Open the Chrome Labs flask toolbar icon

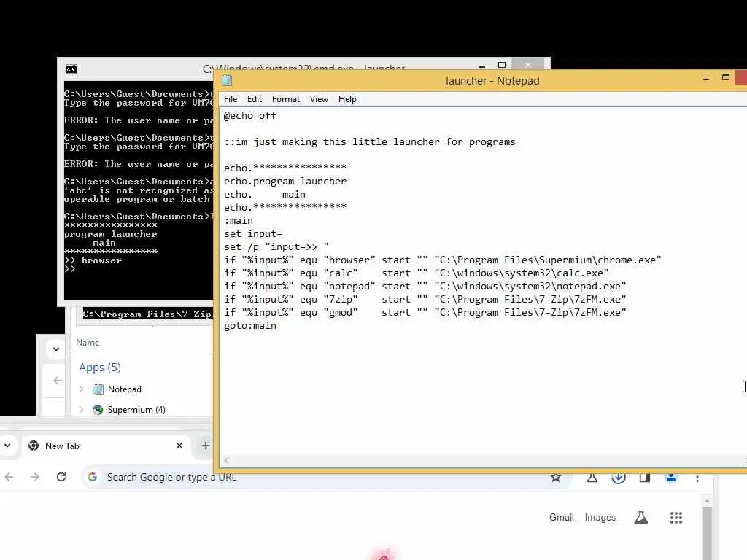[592, 478]
